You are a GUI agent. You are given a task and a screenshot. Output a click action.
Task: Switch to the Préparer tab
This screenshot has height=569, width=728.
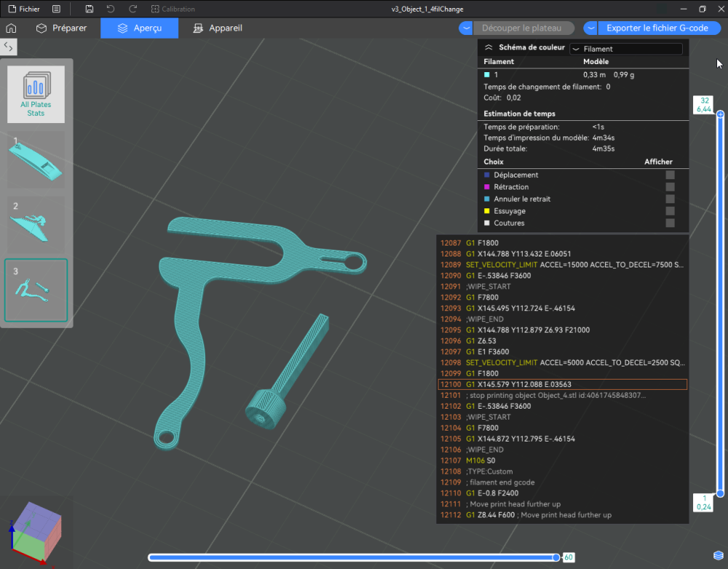click(x=61, y=28)
